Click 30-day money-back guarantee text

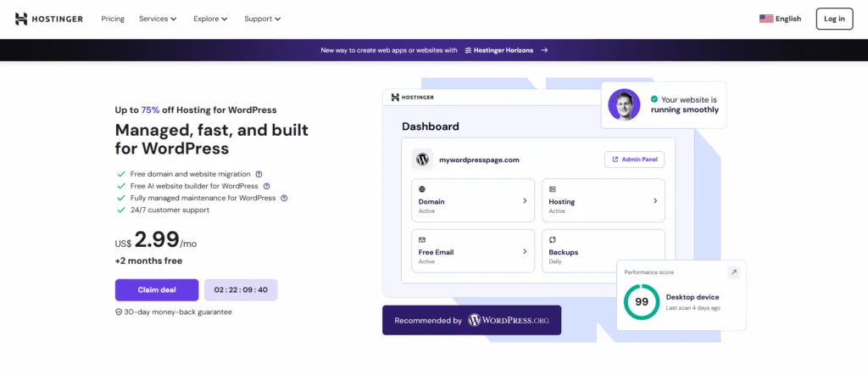tap(178, 312)
